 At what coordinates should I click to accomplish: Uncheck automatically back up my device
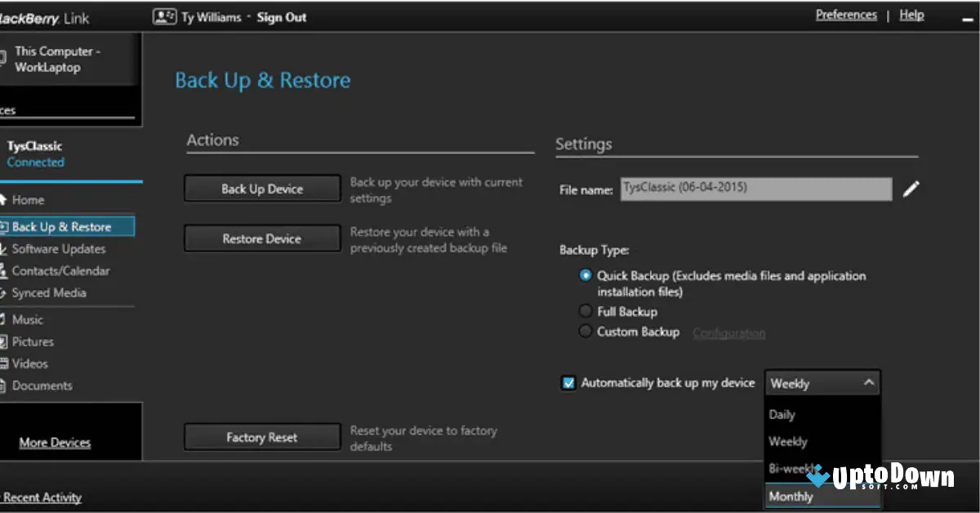pyautogui.click(x=568, y=382)
